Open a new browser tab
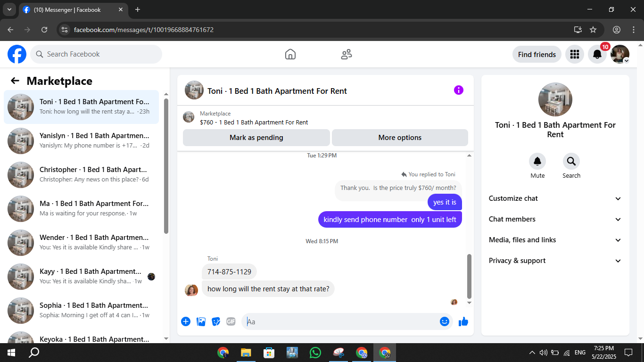 (138, 9)
